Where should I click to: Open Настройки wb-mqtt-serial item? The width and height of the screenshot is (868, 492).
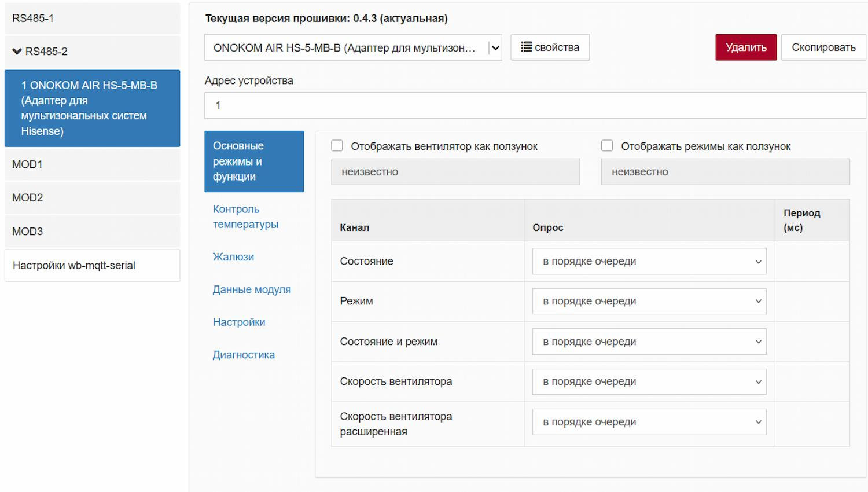[x=92, y=266]
